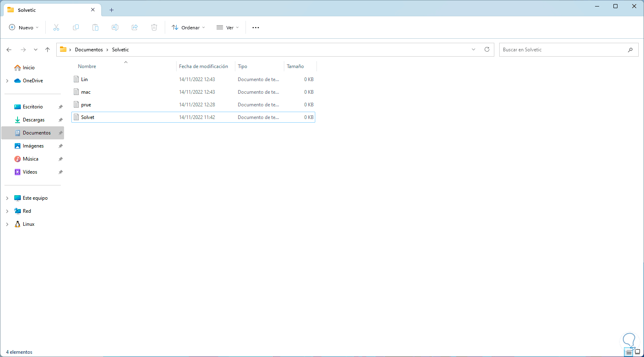Add a new tab with plus button
The width and height of the screenshot is (644, 357).
[x=111, y=10]
